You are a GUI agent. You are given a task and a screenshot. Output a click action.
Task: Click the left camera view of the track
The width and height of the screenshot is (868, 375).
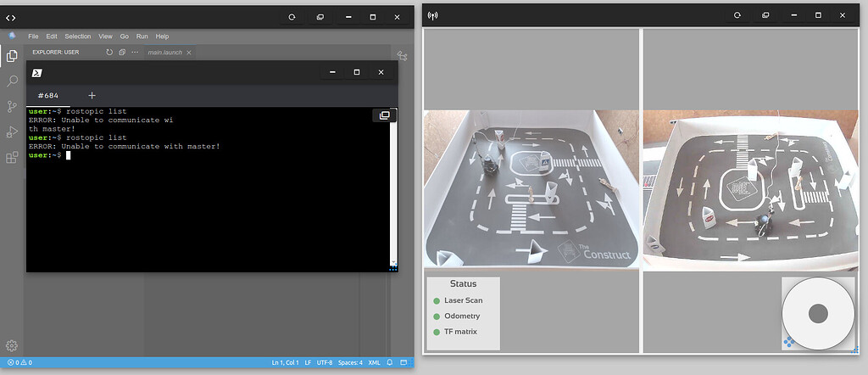click(531, 189)
